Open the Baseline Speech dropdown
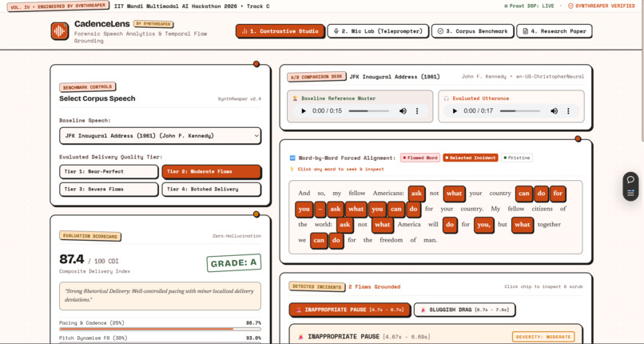The height and width of the screenshot is (344, 644). 160,136
